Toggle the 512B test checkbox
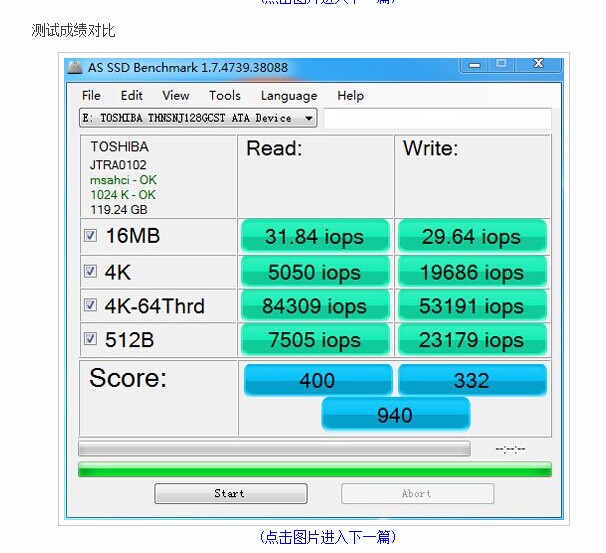Viewport: 606px width, 553px height. [x=91, y=339]
